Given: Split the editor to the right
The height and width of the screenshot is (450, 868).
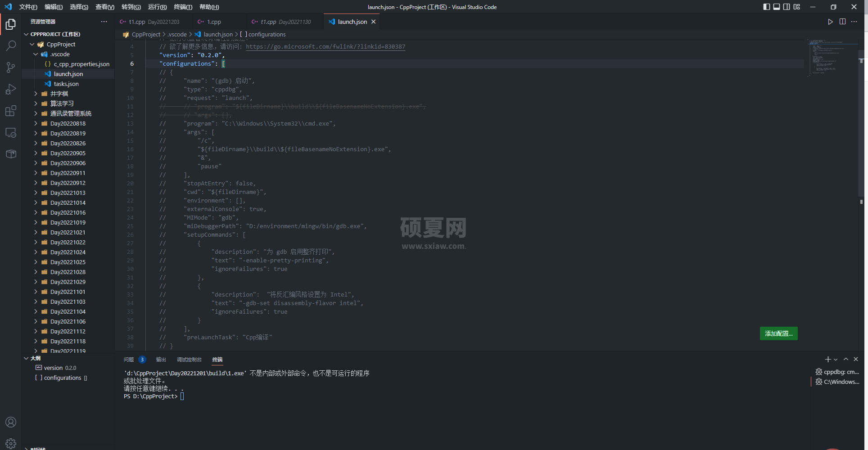Looking at the screenshot, I should pos(842,22).
